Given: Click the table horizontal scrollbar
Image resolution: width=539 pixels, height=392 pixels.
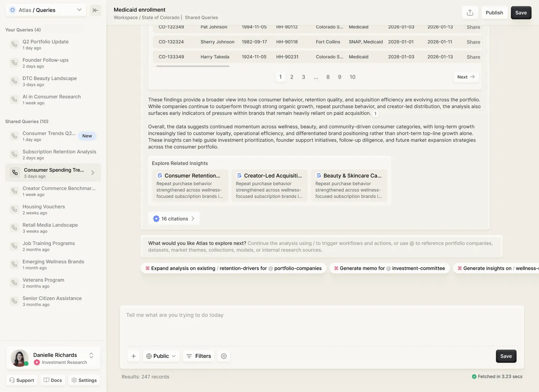Looking at the screenshot, I should (x=193, y=66).
